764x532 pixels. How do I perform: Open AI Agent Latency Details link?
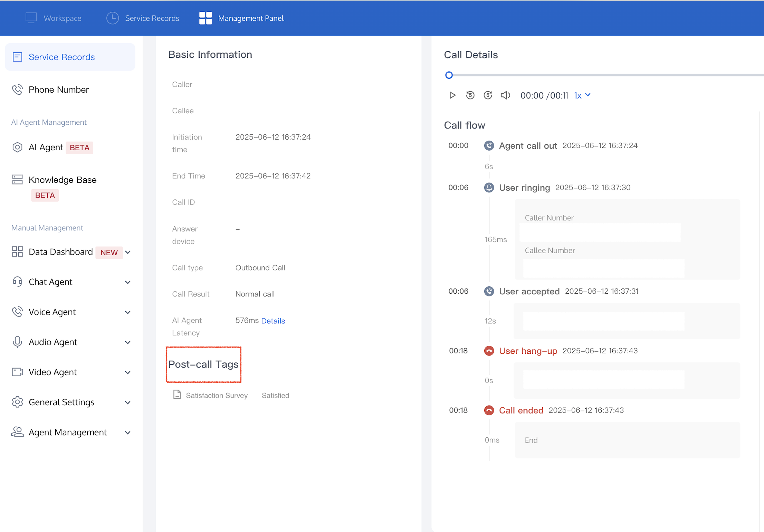click(273, 321)
